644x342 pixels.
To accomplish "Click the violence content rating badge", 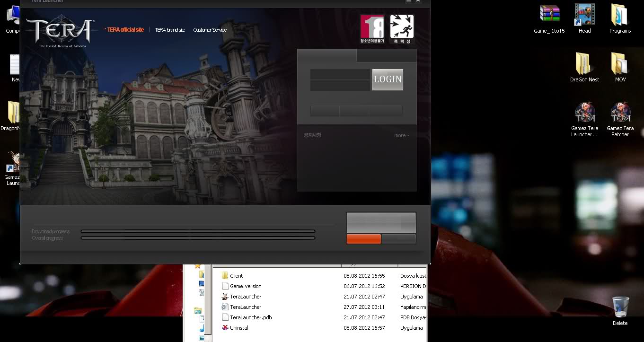I will pos(402,29).
